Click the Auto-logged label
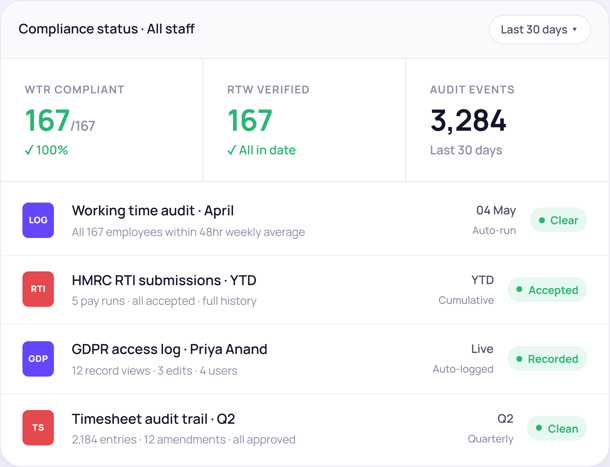This screenshot has height=467, width=610. 463,369
